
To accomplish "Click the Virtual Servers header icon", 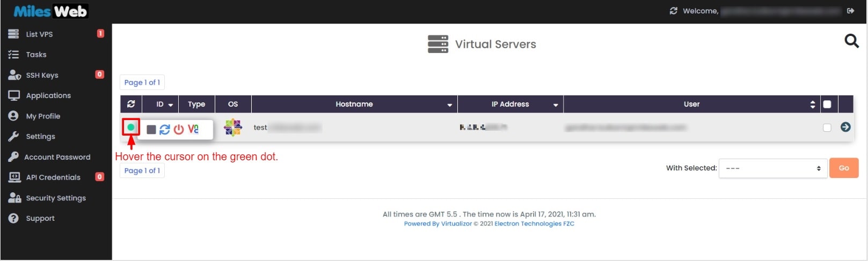I will pyautogui.click(x=438, y=44).
